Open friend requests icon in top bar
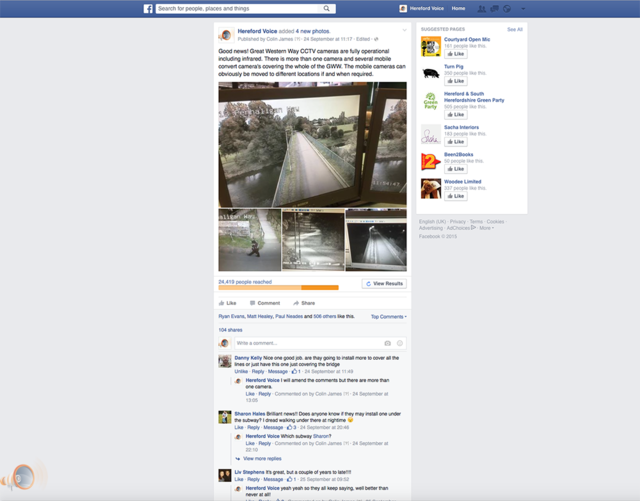This screenshot has height=501, width=640. click(x=482, y=8)
